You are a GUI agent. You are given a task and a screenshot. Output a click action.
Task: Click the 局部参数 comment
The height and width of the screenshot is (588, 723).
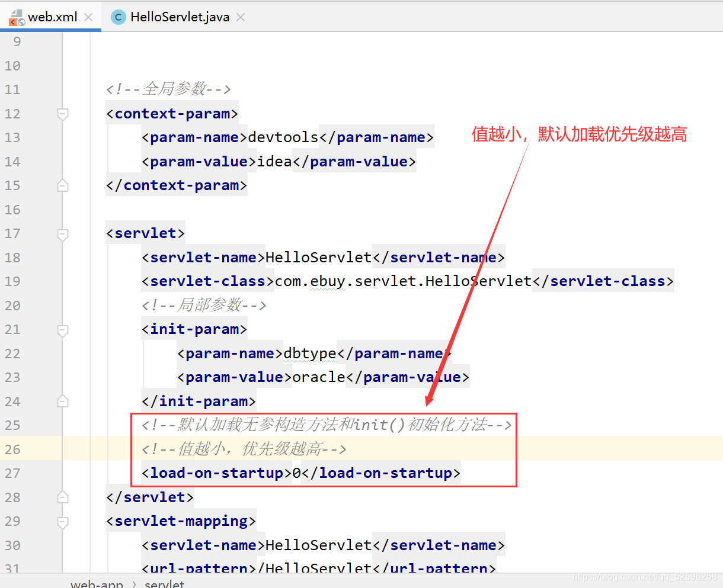pyautogui.click(x=204, y=305)
